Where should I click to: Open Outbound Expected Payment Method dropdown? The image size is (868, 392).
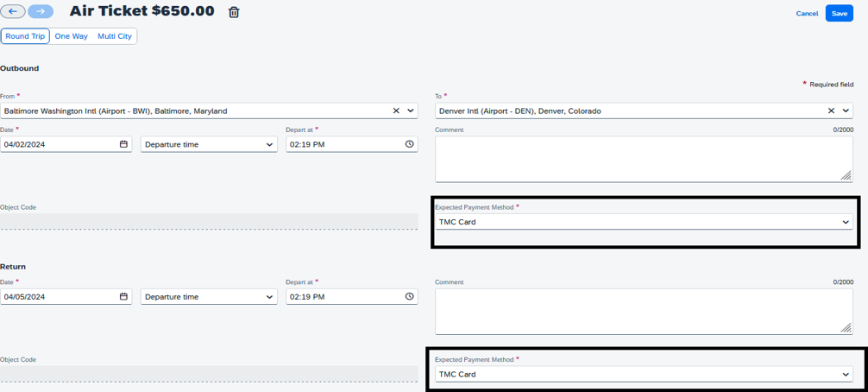pyautogui.click(x=643, y=222)
